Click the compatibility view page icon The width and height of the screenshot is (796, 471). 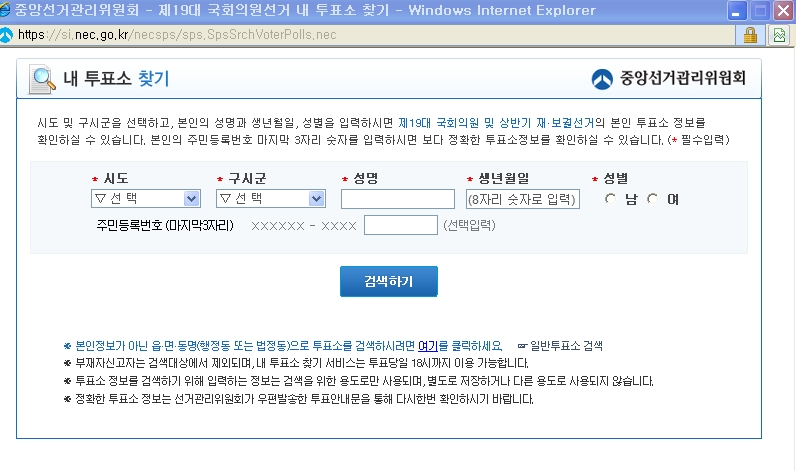pyautogui.click(x=779, y=35)
